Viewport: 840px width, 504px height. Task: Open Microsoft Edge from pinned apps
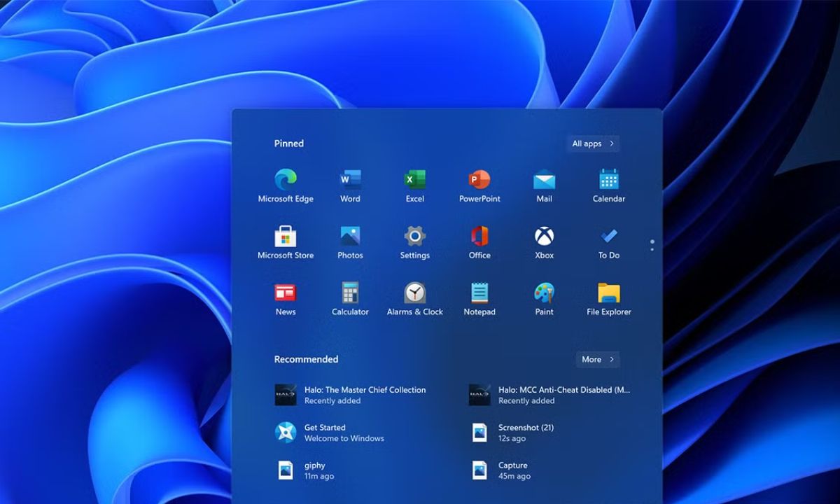click(286, 185)
